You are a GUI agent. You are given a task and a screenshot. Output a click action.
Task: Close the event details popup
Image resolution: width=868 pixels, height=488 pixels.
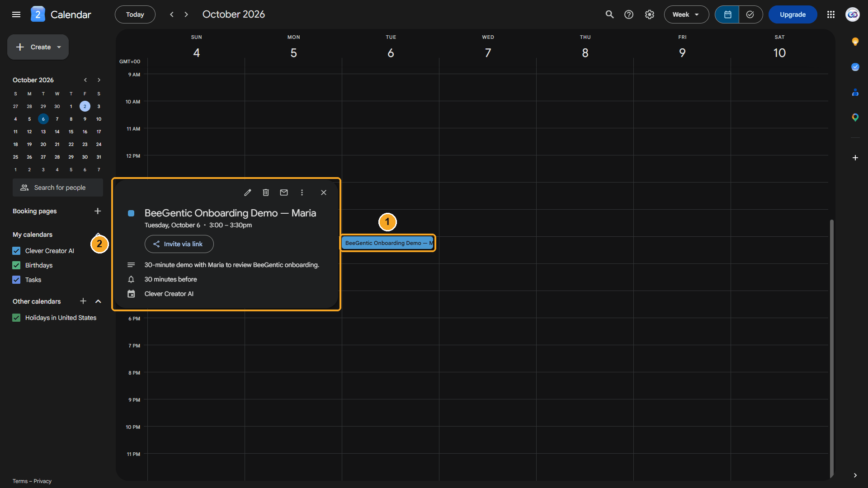324,192
